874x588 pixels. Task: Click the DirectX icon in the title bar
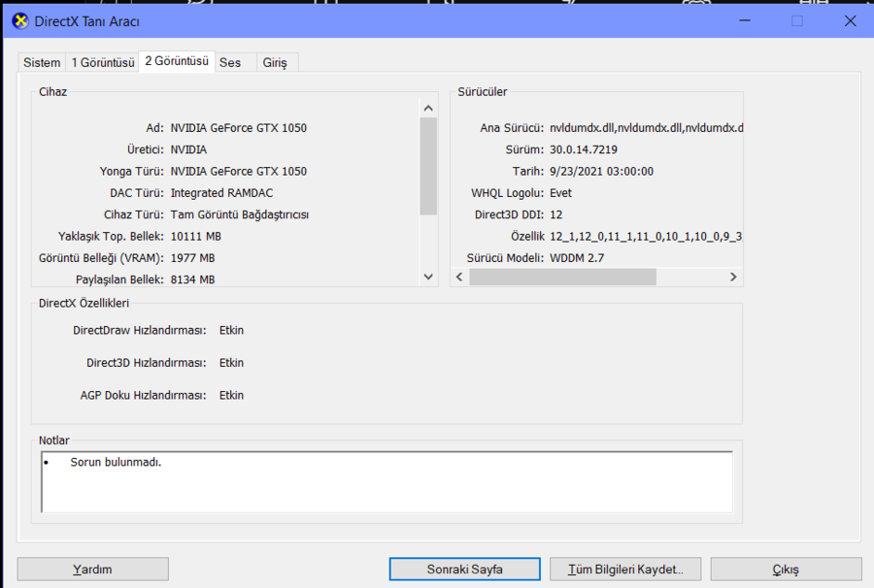(20, 21)
